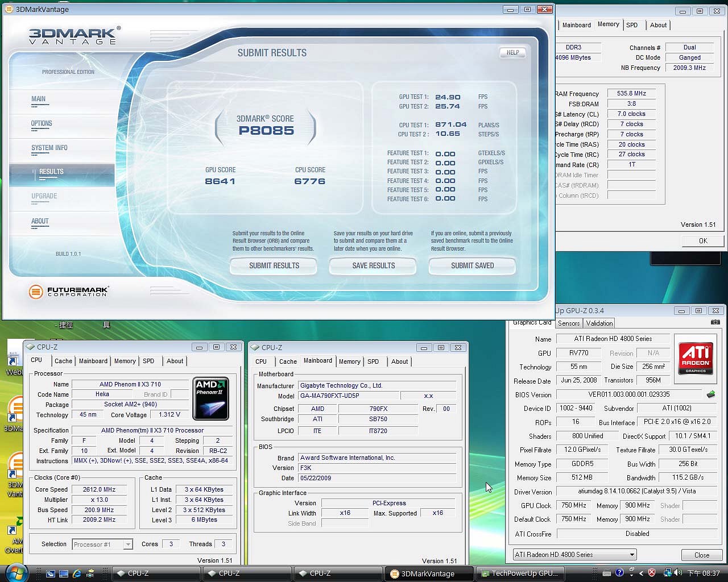Open About in the 3DMark sidebar
The height and width of the screenshot is (582, 728).
[x=40, y=222]
